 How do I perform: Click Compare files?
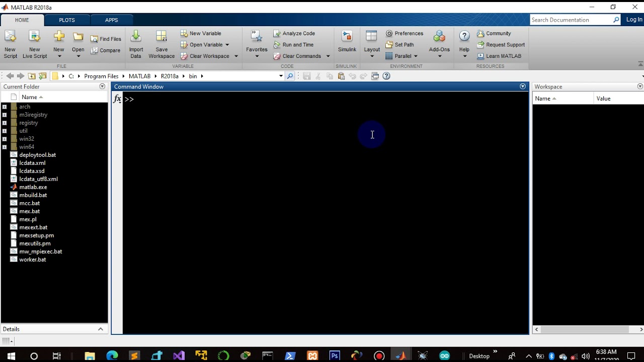click(106, 50)
